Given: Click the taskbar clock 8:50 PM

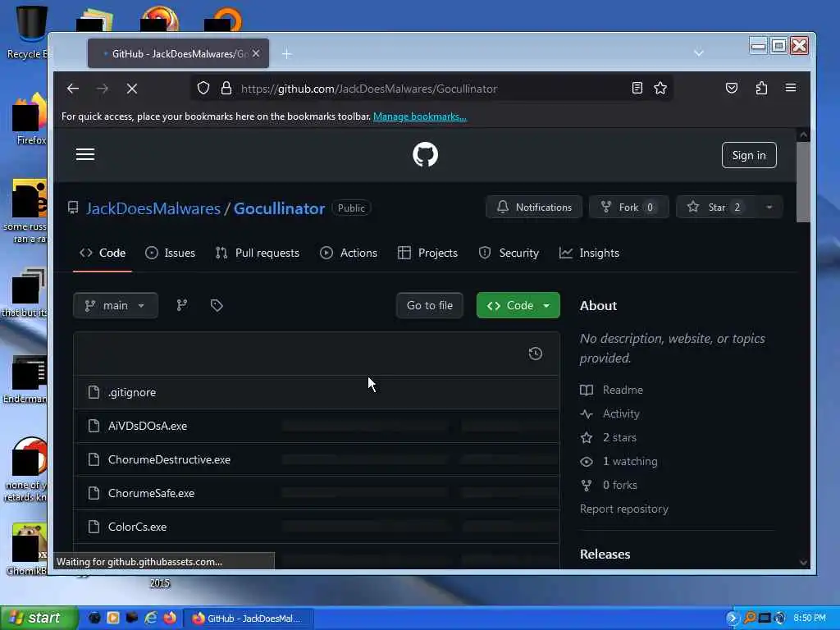Looking at the screenshot, I should pos(810,619).
